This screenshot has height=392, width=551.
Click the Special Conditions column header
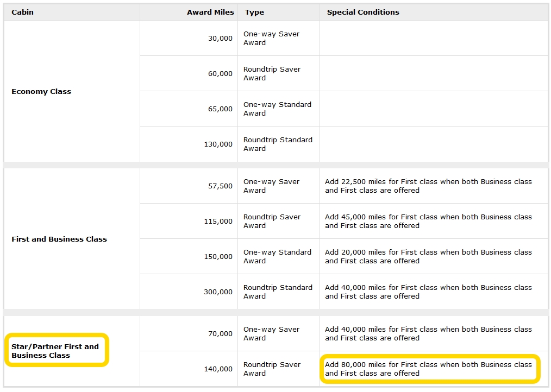click(x=363, y=12)
